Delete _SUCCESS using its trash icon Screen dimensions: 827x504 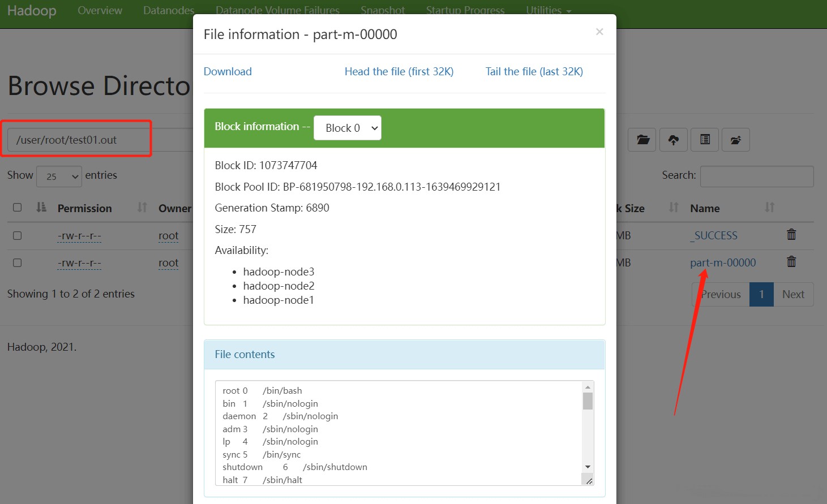tap(791, 234)
